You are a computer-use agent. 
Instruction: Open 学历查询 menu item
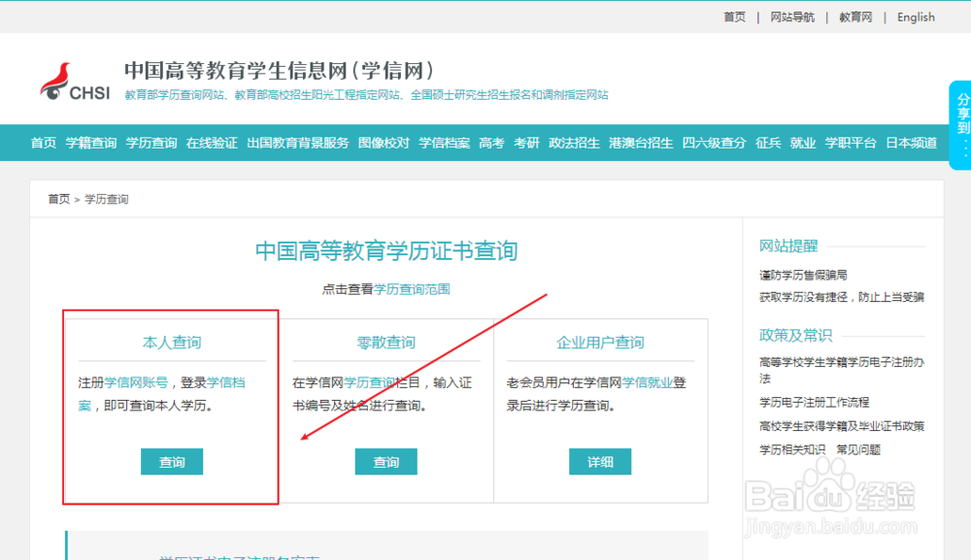[151, 143]
